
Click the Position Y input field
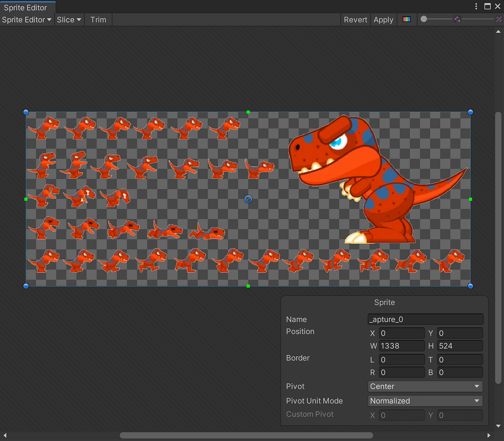pos(460,333)
